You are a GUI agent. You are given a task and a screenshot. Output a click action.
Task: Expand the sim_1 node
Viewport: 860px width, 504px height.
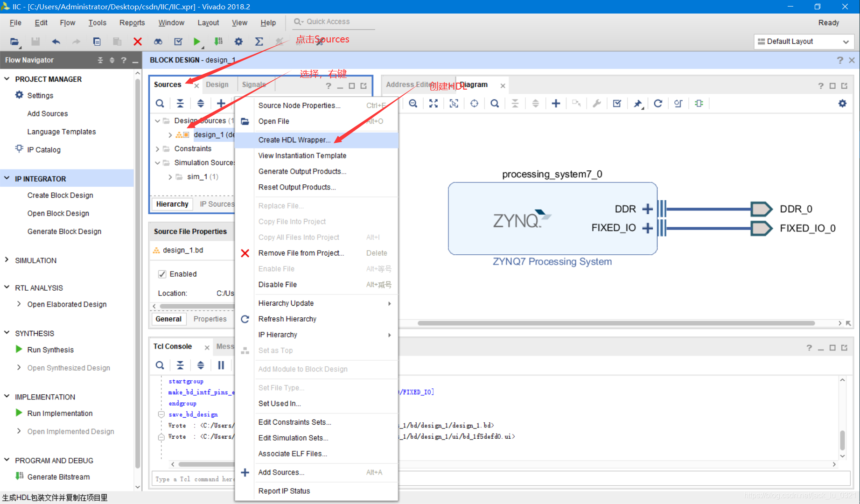pyautogui.click(x=170, y=177)
